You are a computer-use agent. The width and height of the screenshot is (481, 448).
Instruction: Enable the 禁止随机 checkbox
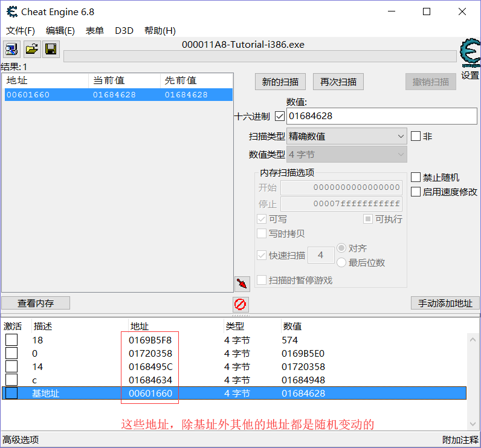pyautogui.click(x=416, y=177)
